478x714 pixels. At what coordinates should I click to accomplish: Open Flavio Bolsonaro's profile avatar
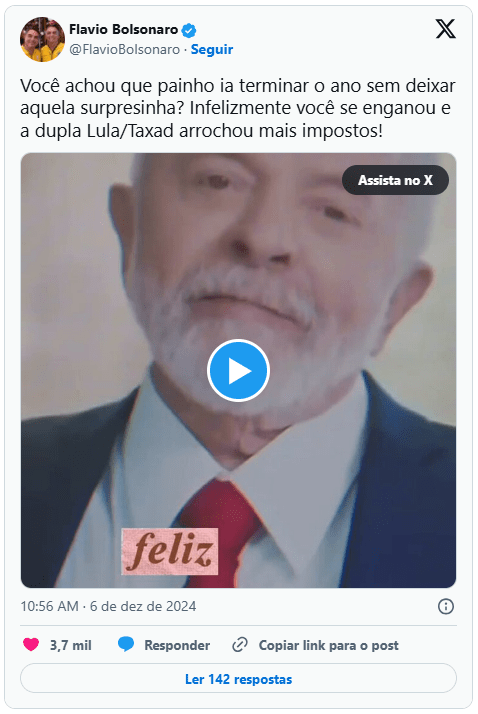click(42, 39)
